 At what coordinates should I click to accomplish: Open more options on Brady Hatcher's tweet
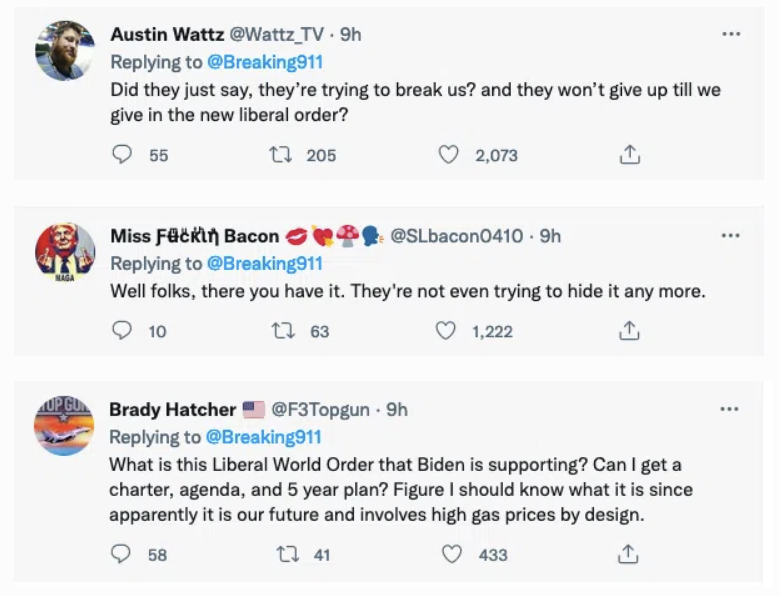[730, 409]
